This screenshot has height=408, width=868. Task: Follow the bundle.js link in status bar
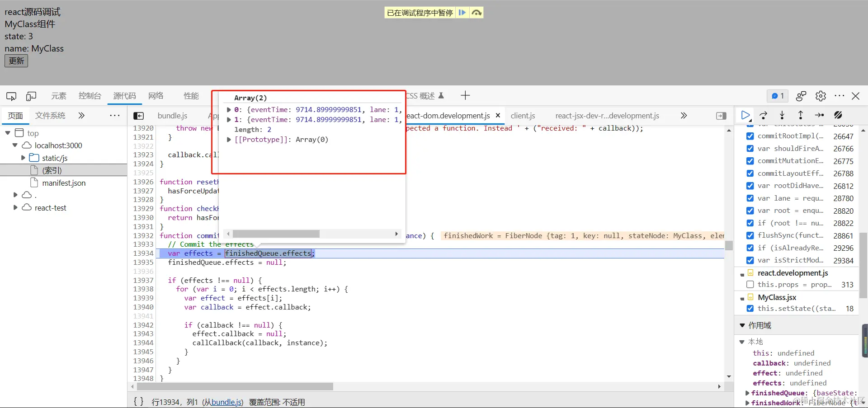[x=226, y=402]
